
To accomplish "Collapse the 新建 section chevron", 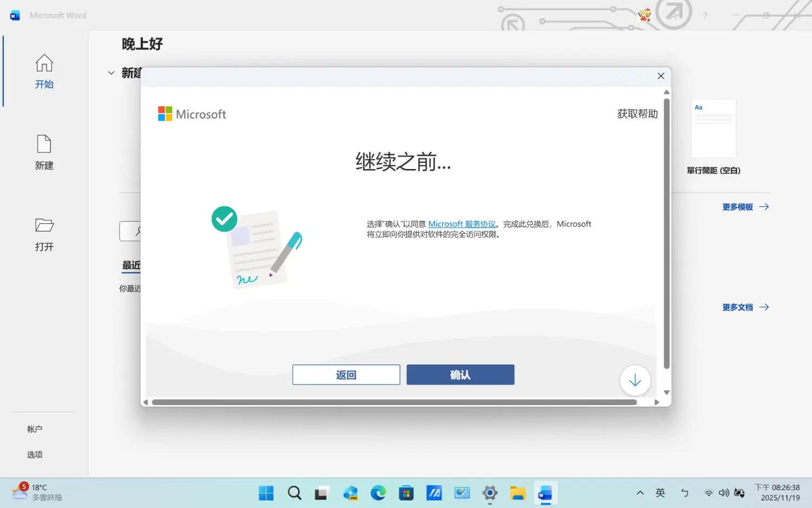I will (x=112, y=73).
